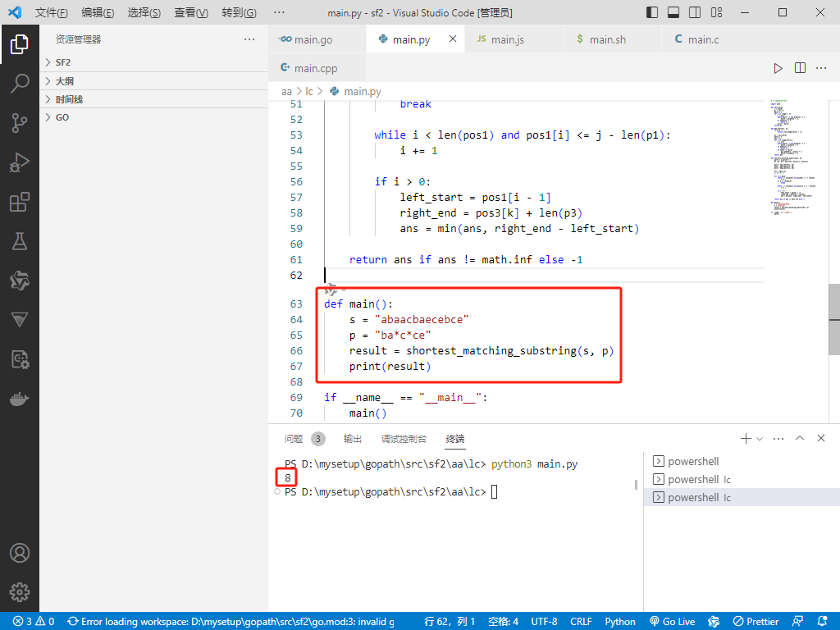The width and height of the screenshot is (840, 630).
Task: Click the editor vertical scrollbar thumb
Action: pyautogui.click(x=834, y=319)
